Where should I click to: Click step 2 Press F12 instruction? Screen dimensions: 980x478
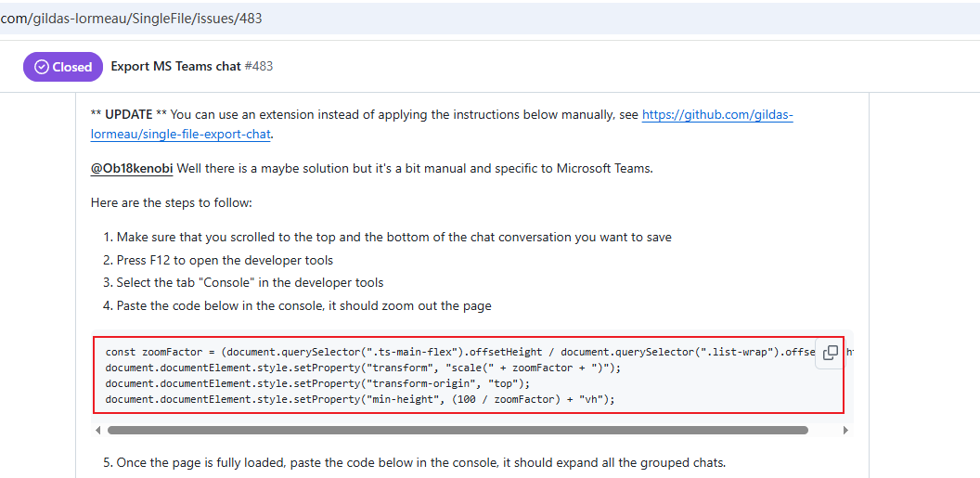225,260
